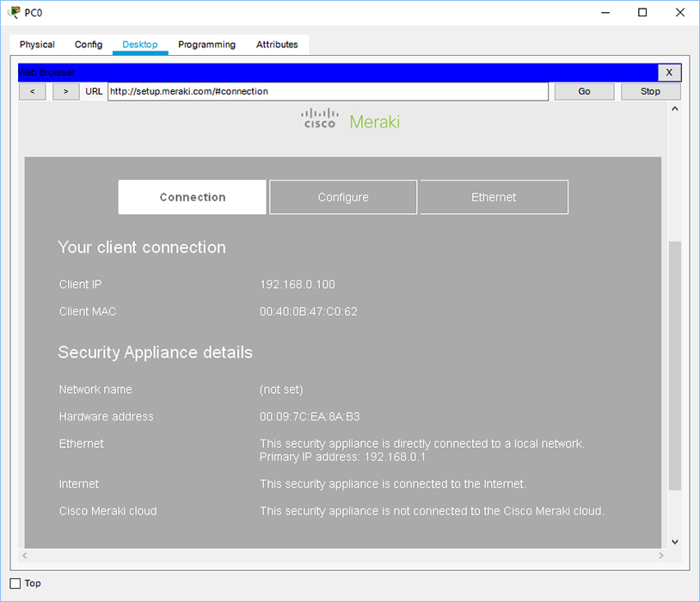Click the client MAC 00:40:0B:47:C0:62
700x602 pixels.
pyautogui.click(x=309, y=311)
